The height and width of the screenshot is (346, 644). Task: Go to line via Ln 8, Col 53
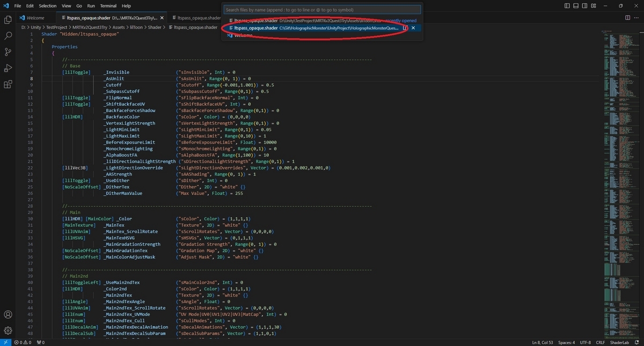point(544,342)
